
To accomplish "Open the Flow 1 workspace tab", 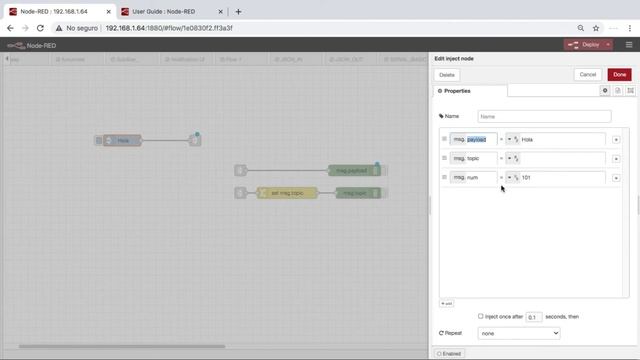I will click(x=240, y=59).
